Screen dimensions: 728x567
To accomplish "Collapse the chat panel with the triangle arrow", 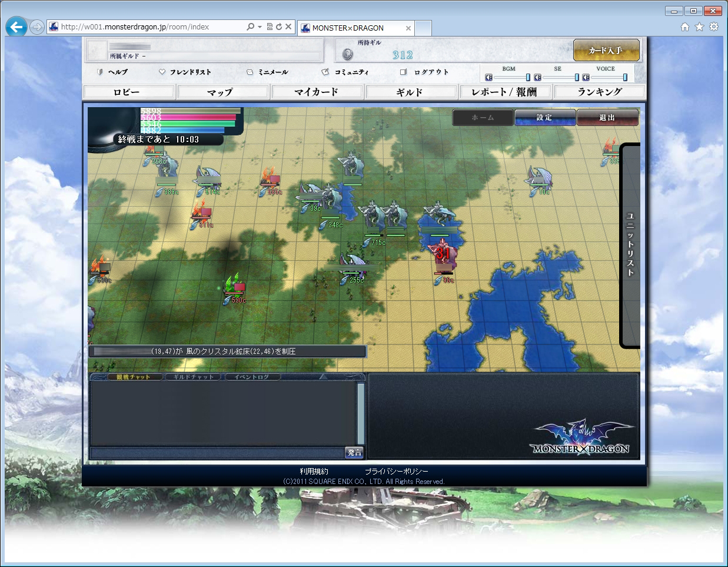I will [322, 377].
